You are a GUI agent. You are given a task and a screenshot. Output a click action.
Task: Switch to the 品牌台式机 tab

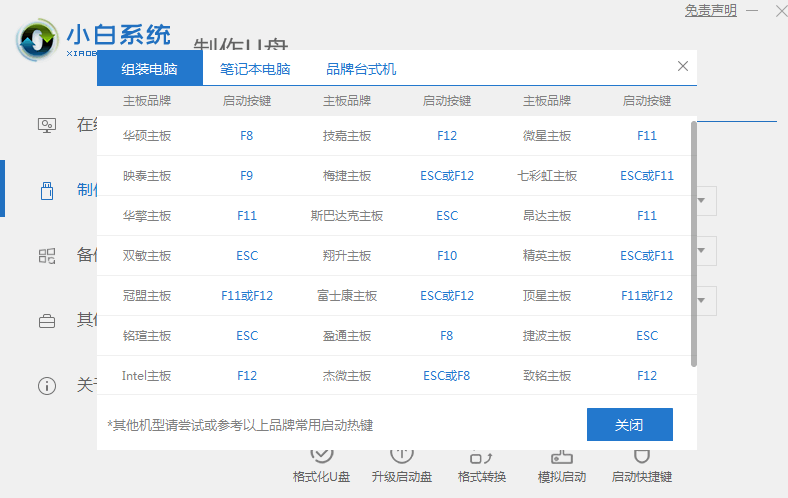tap(361, 69)
